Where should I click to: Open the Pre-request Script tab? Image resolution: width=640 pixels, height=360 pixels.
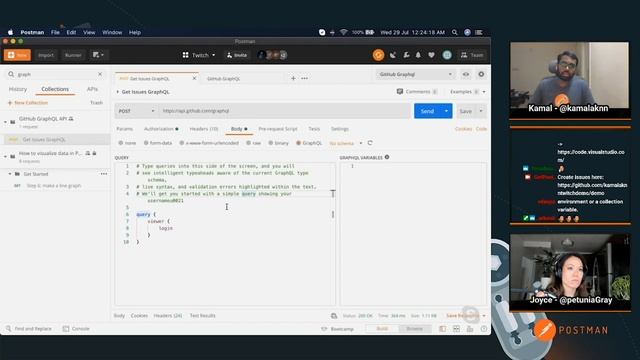[x=278, y=129]
